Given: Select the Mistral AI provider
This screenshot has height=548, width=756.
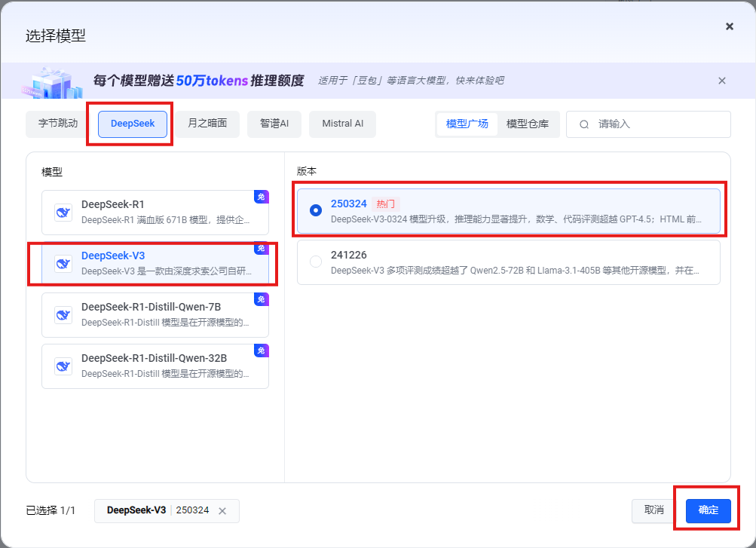Looking at the screenshot, I should pyautogui.click(x=342, y=124).
